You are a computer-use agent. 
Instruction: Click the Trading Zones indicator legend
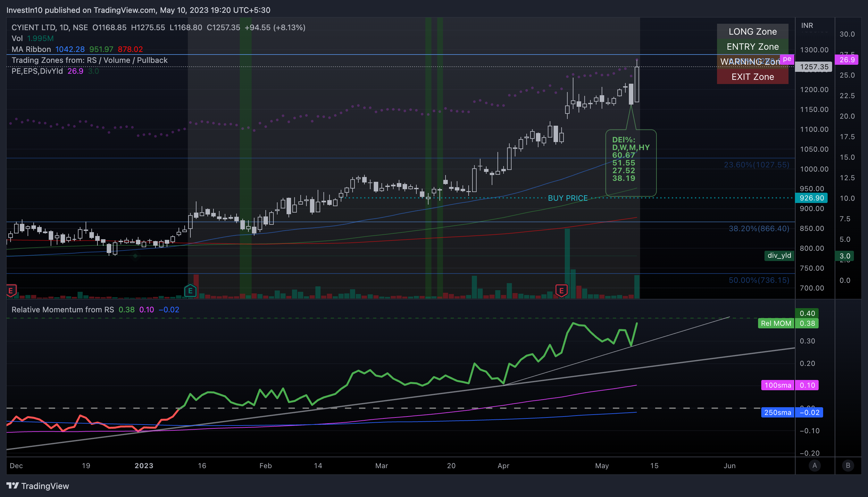click(x=89, y=60)
